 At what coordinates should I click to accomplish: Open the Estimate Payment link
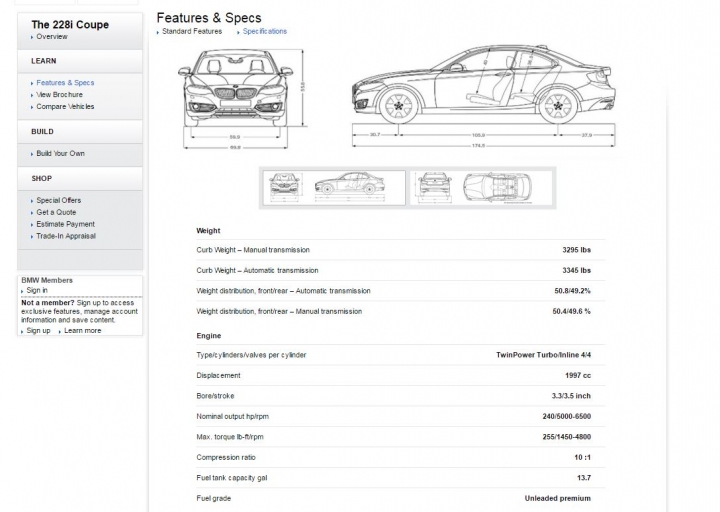click(65, 224)
